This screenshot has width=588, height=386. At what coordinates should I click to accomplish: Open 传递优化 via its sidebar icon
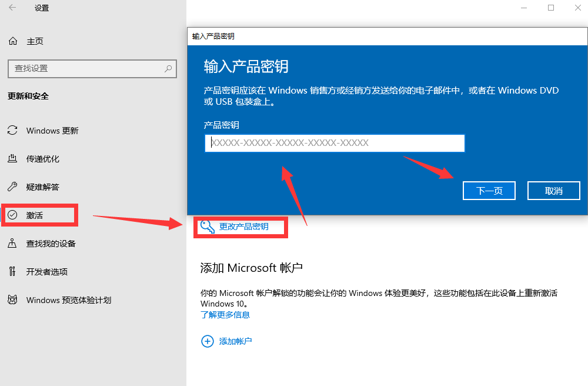pos(12,159)
